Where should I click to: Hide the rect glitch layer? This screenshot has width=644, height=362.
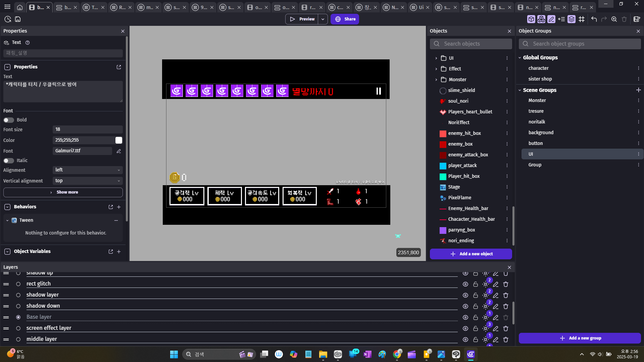465,284
